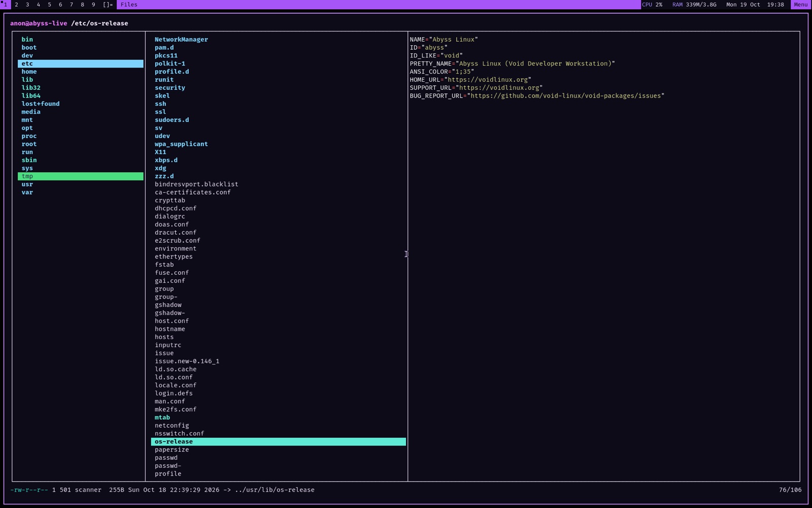Click the CPU 2% status indicator
The width and height of the screenshot is (812, 508).
point(652,5)
